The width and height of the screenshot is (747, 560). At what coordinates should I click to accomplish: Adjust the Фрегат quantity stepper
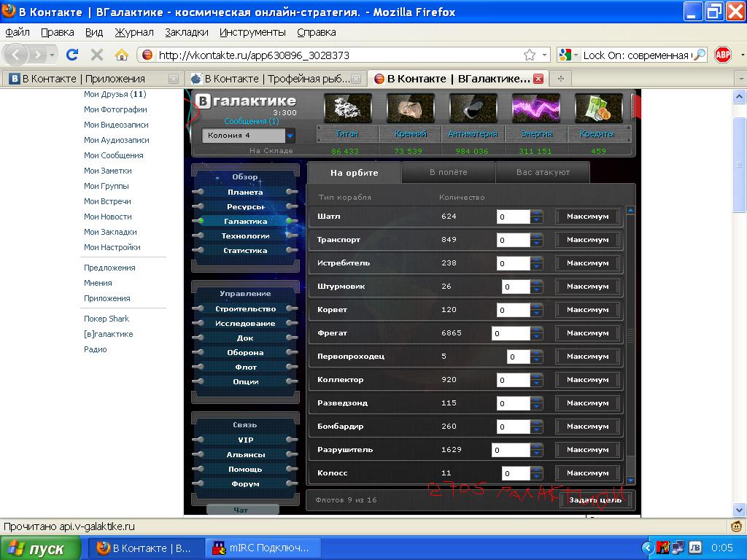point(536,333)
